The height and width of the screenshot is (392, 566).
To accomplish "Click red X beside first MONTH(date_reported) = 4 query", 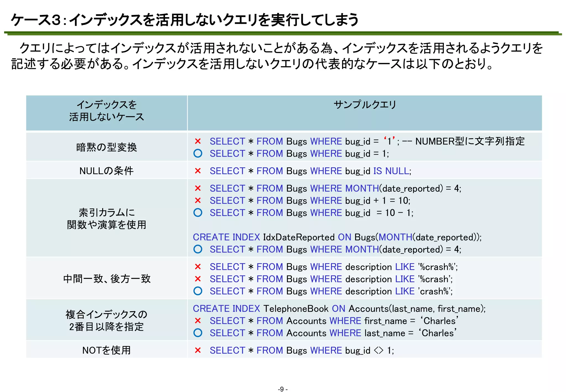I will 198,188.
